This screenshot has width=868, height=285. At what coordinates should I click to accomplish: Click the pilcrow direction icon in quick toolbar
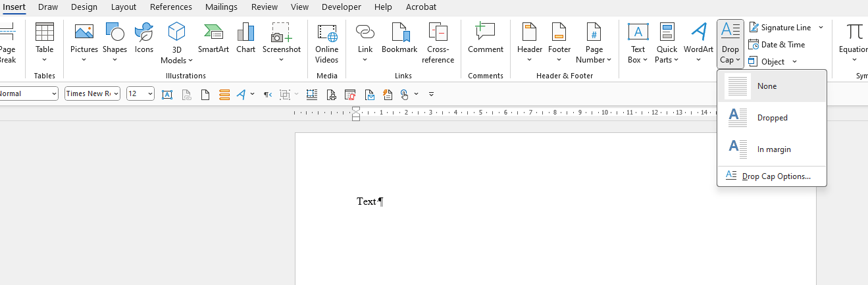(267, 94)
